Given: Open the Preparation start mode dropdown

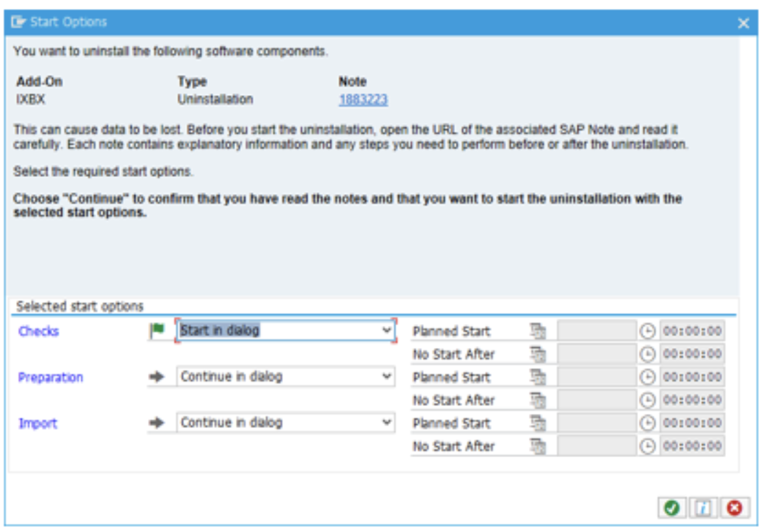Looking at the screenshot, I should tap(387, 376).
